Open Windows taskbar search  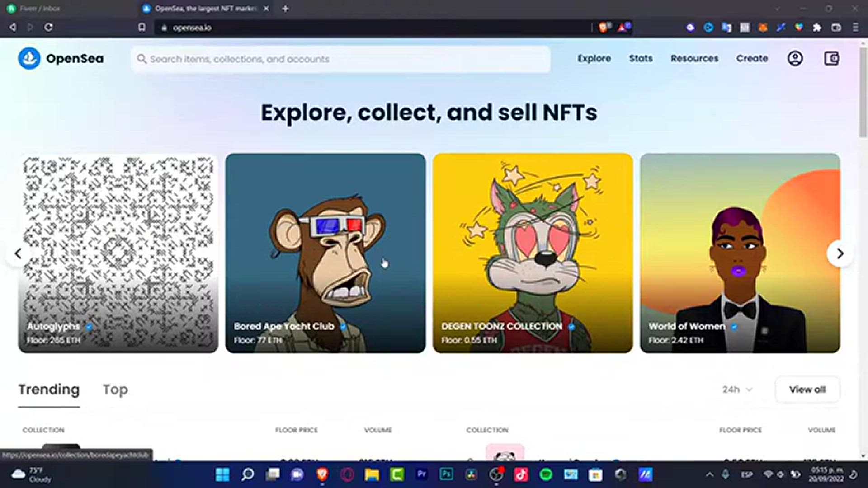(248, 474)
